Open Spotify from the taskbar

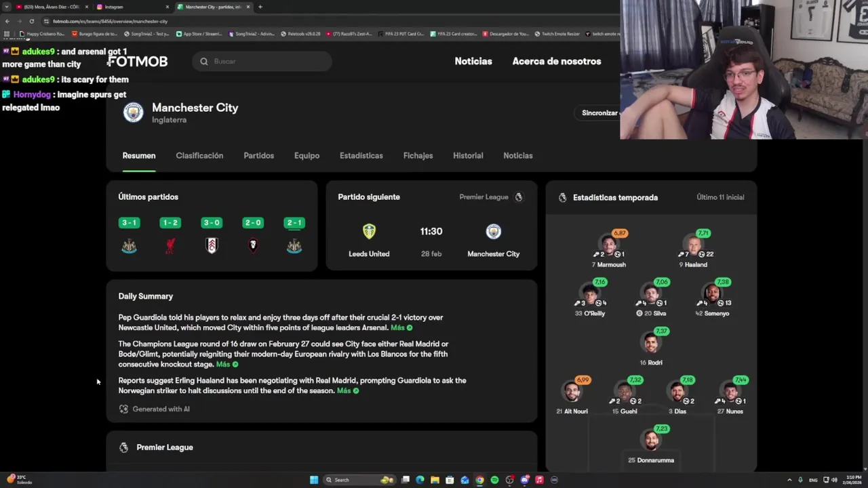(494, 480)
